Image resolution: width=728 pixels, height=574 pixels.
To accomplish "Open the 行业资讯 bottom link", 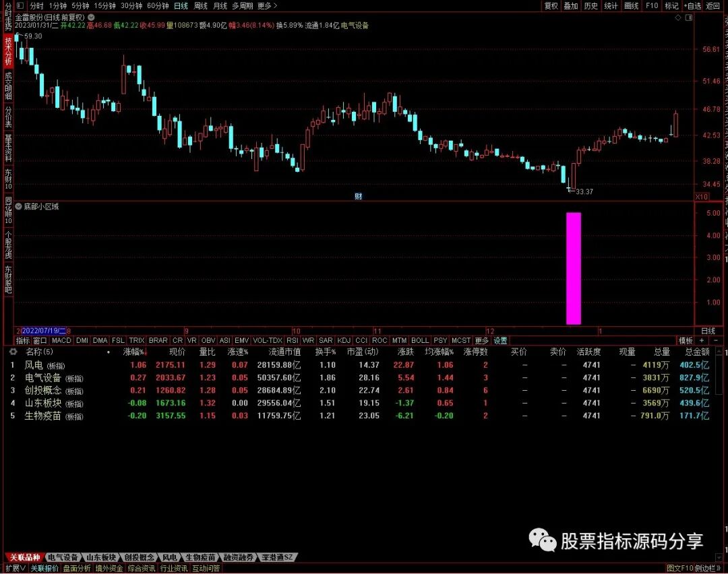I will pyautogui.click(x=174, y=569).
